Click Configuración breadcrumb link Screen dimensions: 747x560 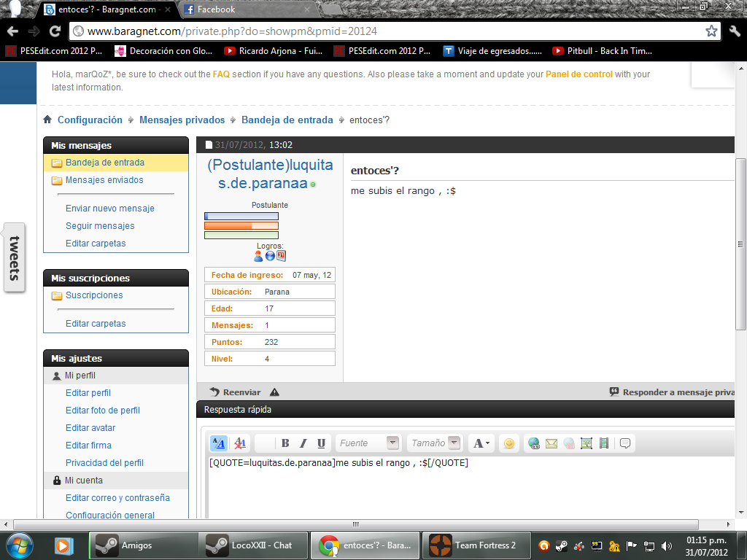[x=90, y=120]
